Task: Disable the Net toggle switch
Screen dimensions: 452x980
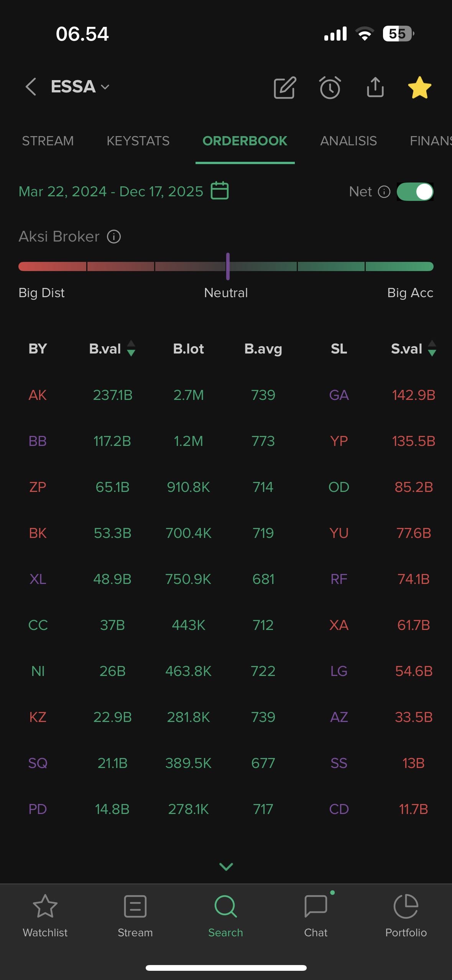Action: pyautogui.click(x=415, y=192)
